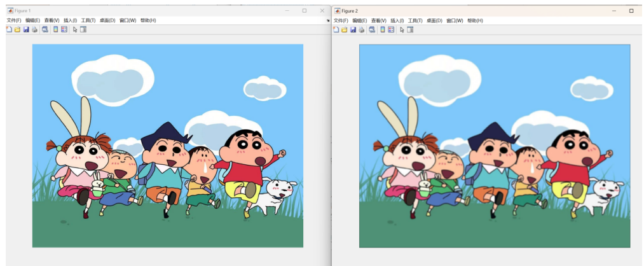Click MATLAB logo icon in Figure 1 title bar

coord(10,11)
